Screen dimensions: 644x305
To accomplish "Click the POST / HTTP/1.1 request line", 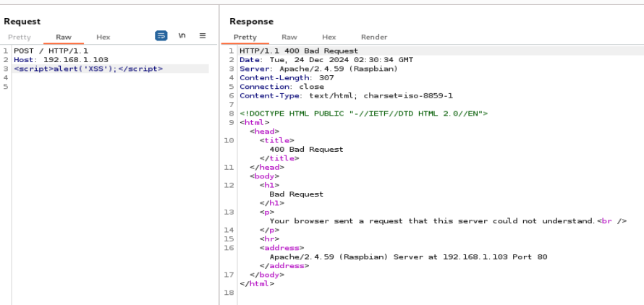I will (51, 51).
